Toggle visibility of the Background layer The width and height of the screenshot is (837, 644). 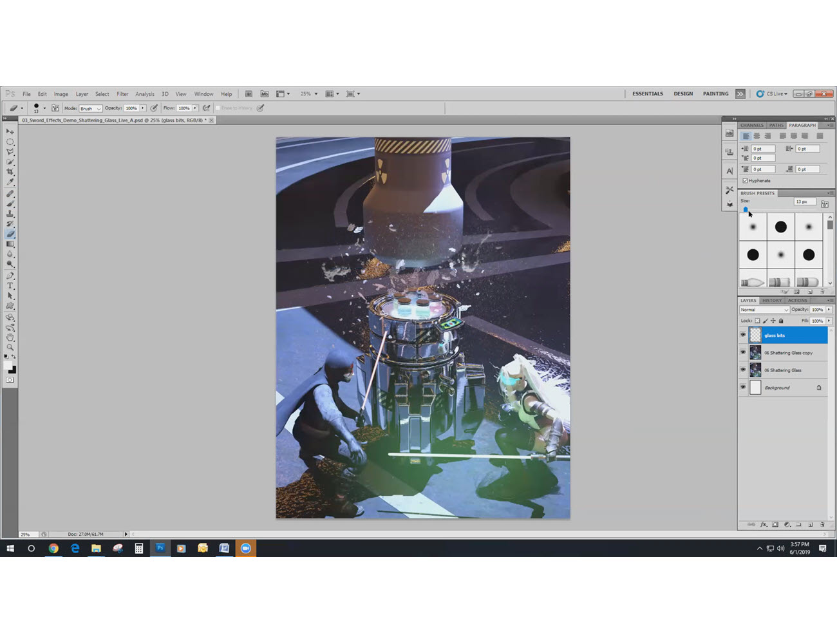tap(743, 387)
